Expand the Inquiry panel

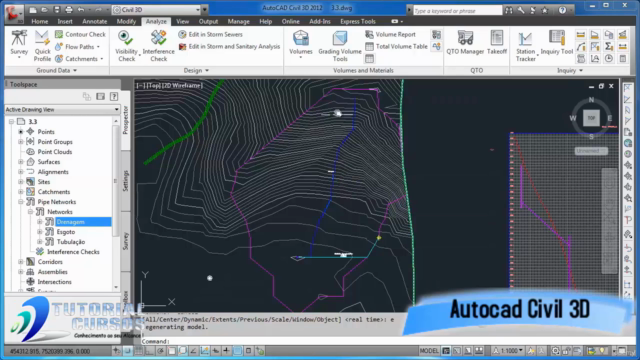[570, 70]
